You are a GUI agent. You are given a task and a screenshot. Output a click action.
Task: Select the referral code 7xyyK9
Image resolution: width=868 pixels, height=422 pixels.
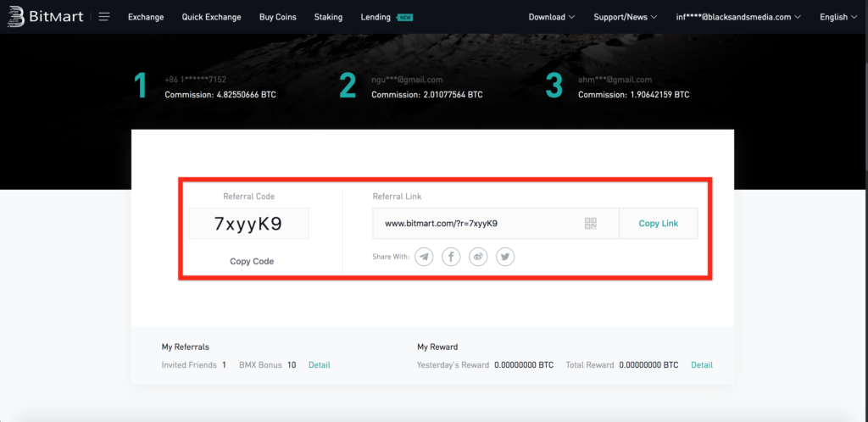point(248,224)
